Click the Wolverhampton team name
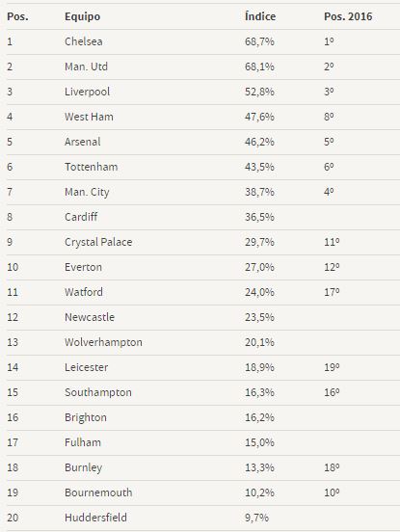Viewport: 400px width, 532px height. coord(103,342)
